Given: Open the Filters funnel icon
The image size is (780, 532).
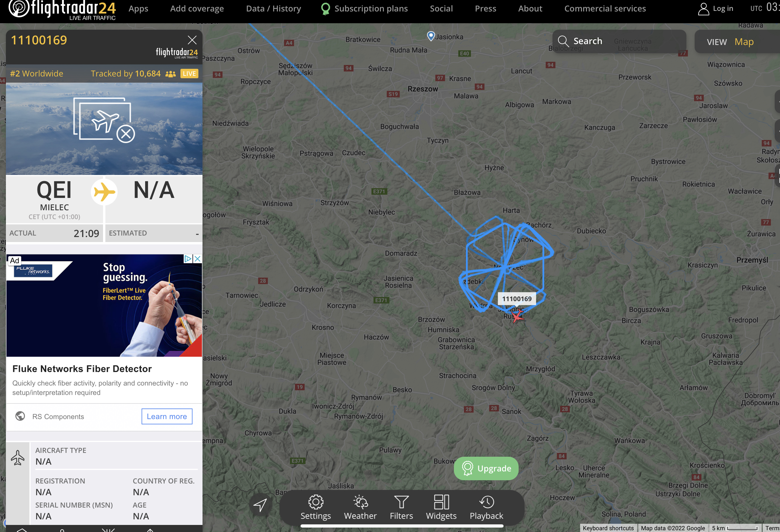Looking at the screenshot, I should coord(401,502).
